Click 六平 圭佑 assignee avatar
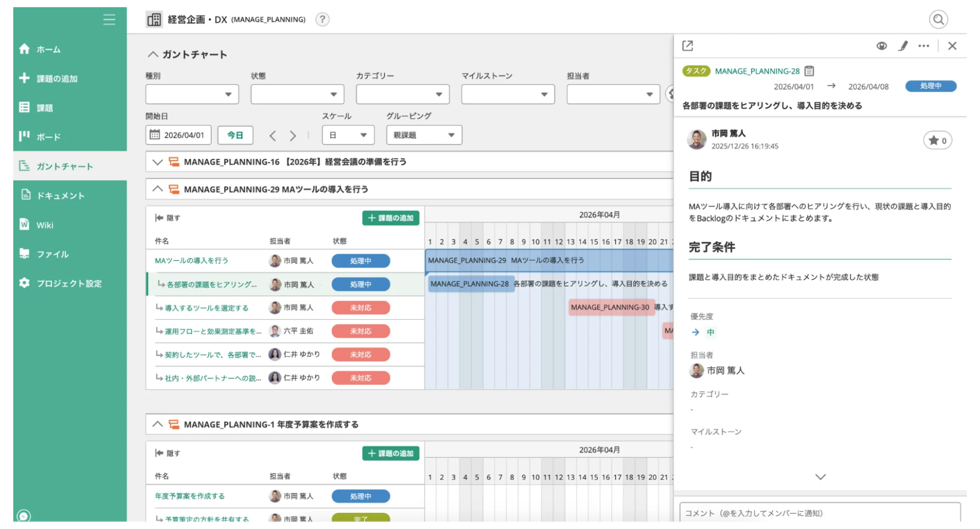This screenshot has width=980, height=529. (275, 331)
